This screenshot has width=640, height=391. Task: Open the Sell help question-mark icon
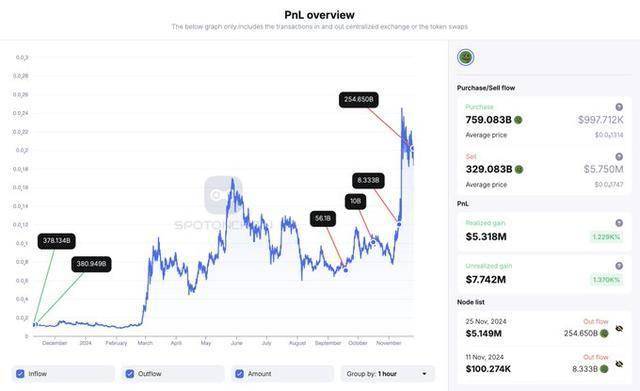click(619, 157)
